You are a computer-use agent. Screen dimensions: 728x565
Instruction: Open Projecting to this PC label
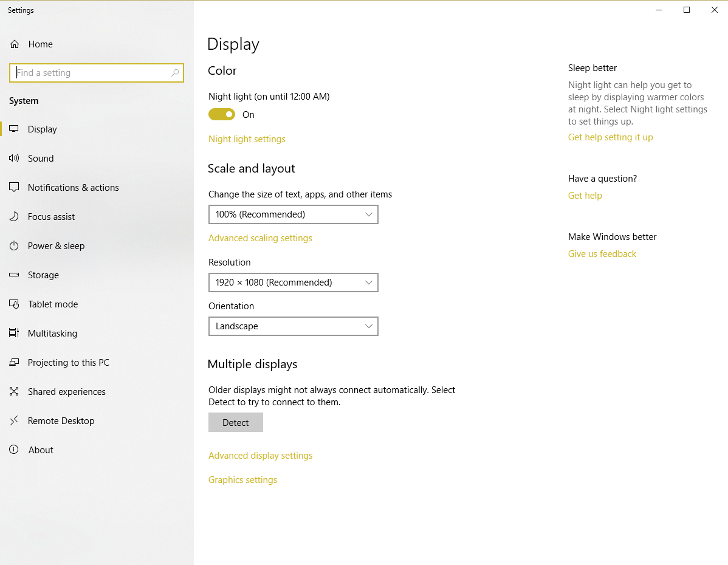(69, 363)
